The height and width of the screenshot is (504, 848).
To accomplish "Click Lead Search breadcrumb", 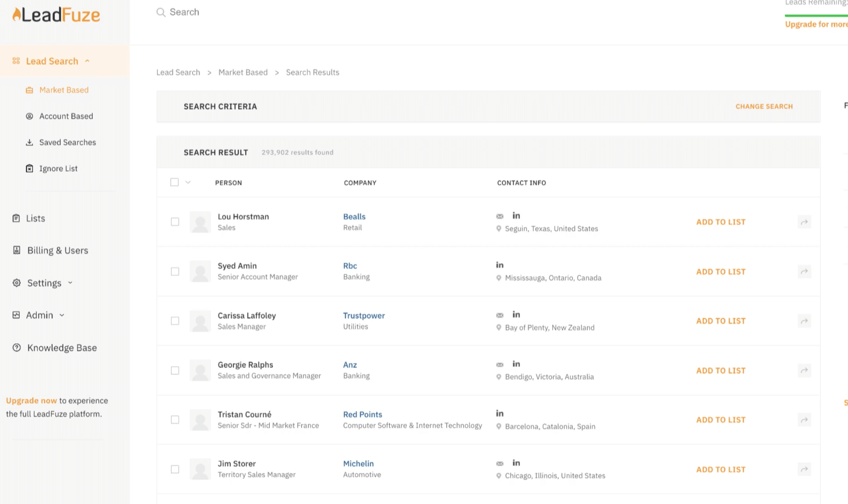I will (178, 72).
